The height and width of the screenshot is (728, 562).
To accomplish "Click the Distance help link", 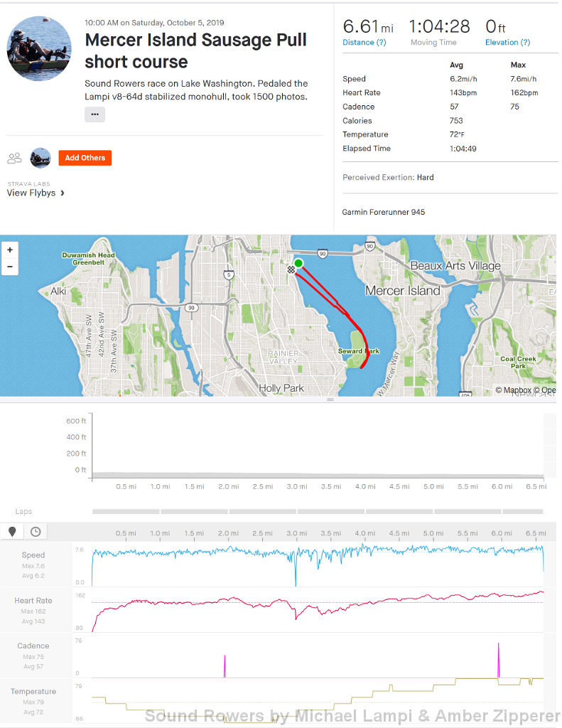I will point(364,43).
